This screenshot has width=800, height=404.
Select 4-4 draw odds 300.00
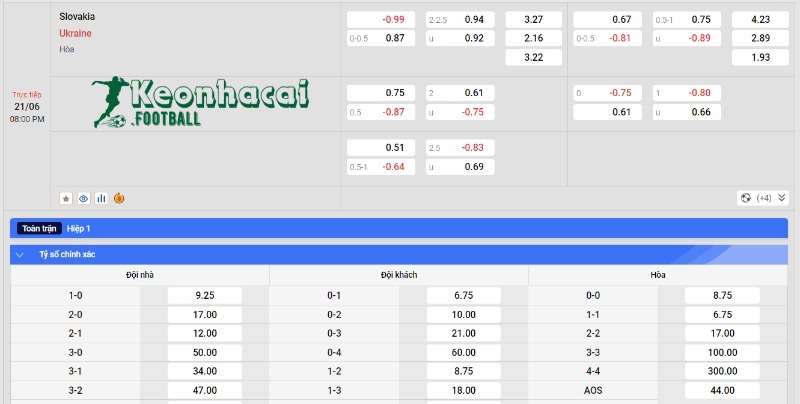coord(722,369)
